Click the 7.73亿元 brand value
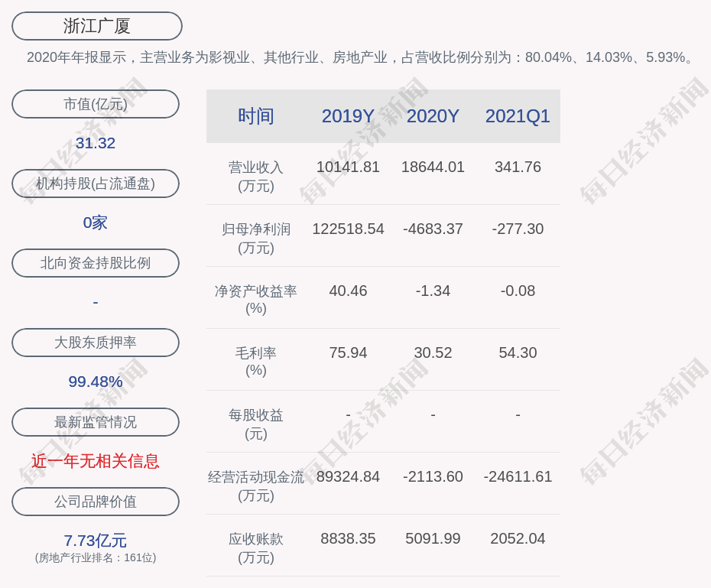Image resolution: width=711 pixels, height=588 pixels. tap(96, 541)
